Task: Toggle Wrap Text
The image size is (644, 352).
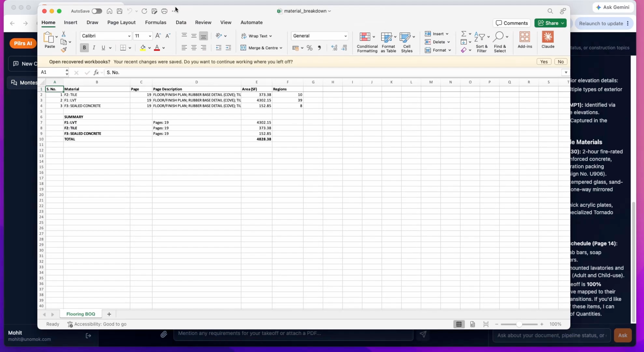Action: pyautogui.click(x=257, y=36)
